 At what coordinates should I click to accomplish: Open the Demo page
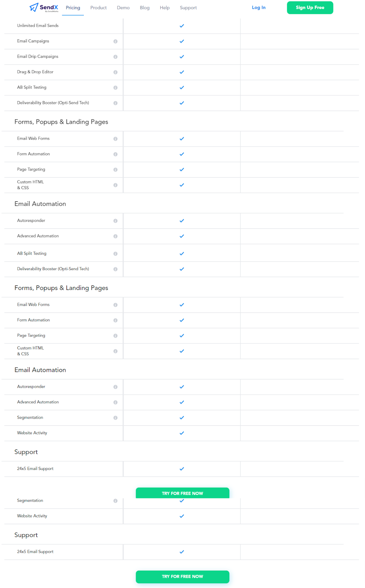click(x=123, y=8)
